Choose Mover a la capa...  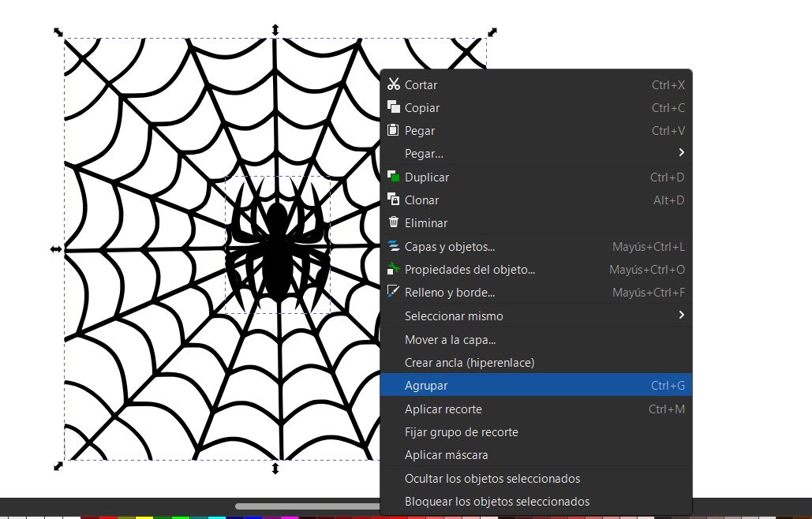click(x=536, y=339)
